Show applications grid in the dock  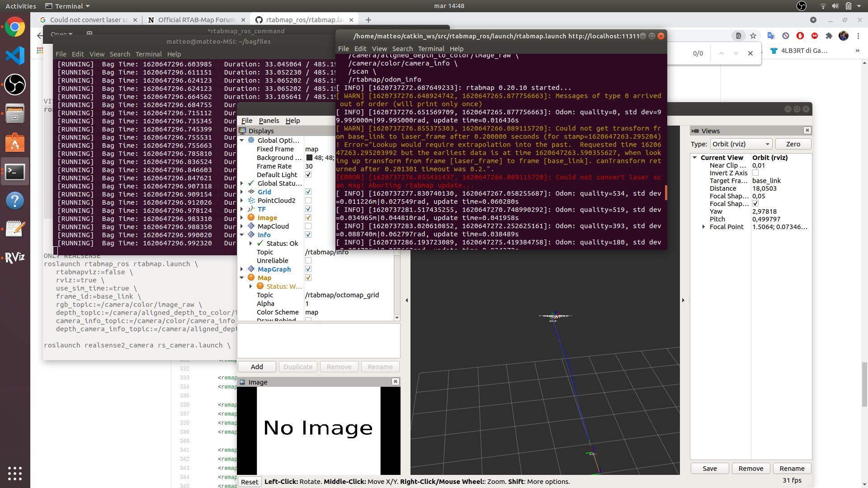click(x=15, y=473)
